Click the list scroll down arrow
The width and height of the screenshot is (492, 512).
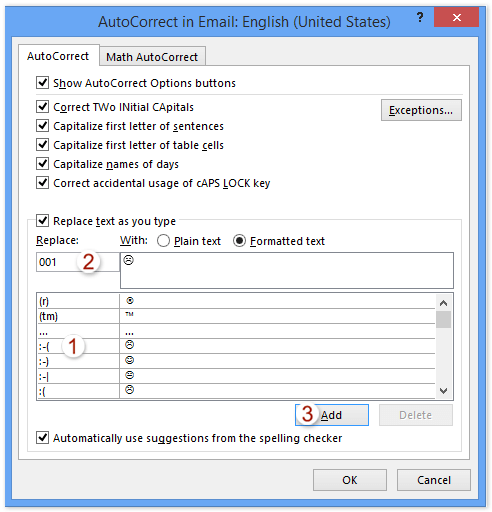tap(443, 390)
